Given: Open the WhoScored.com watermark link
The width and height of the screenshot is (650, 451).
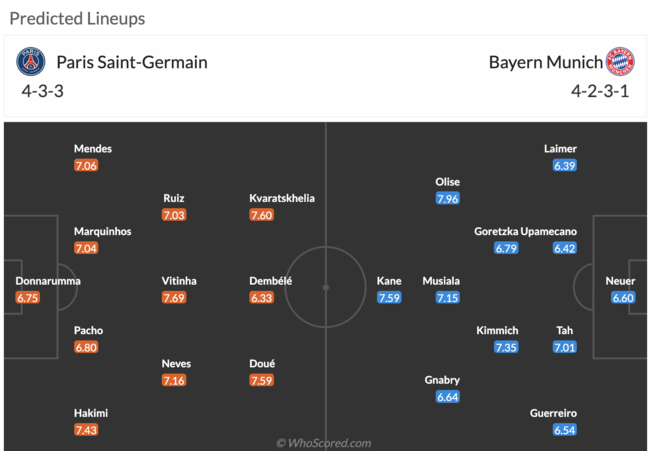Looking at the screenshot, I should pos(323,443).
